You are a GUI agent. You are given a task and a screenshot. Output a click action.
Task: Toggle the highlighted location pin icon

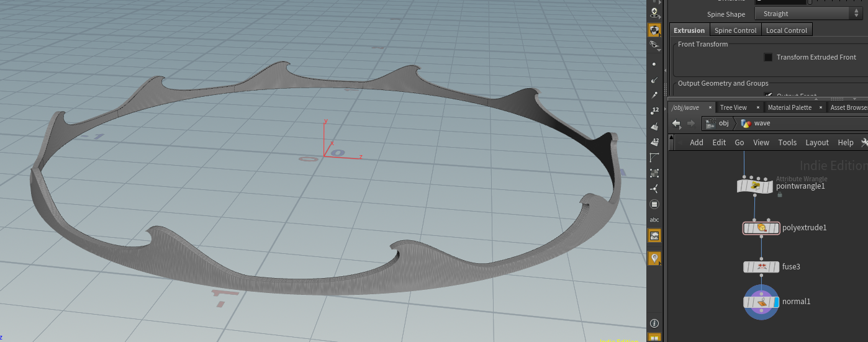tap(654, 258)
